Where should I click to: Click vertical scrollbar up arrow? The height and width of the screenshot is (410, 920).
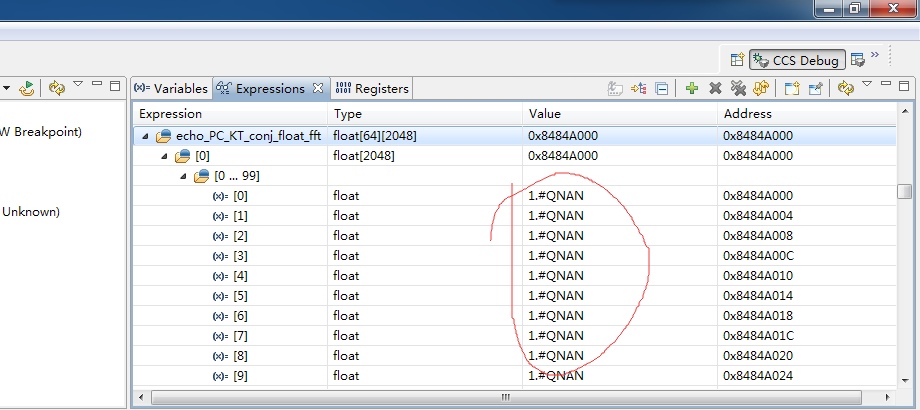905,110
